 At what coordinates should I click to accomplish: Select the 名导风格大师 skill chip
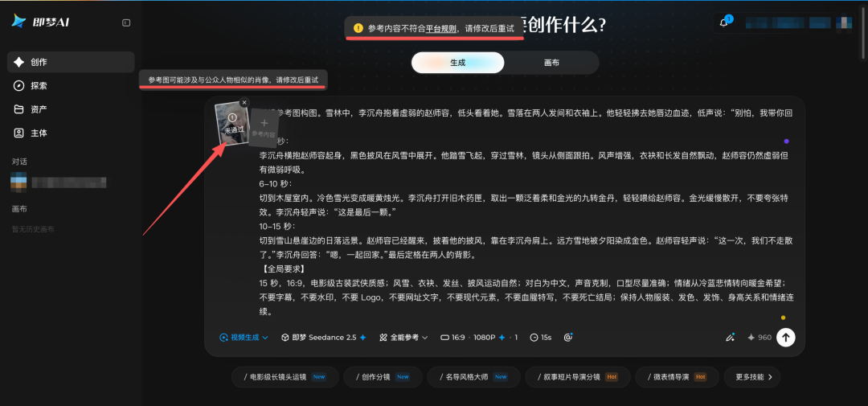pyautogui.click(x=473, y=376)
